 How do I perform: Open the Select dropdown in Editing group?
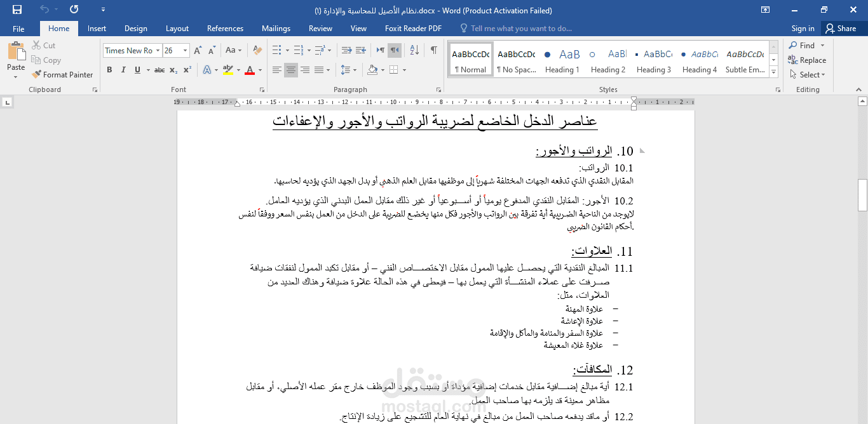807,74
